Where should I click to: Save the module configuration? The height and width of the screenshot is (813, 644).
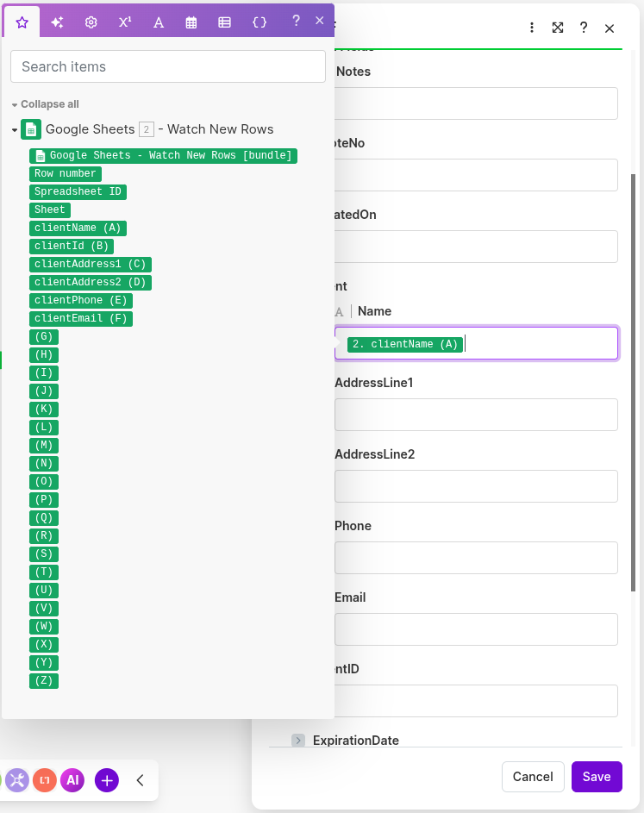[597, 776]
